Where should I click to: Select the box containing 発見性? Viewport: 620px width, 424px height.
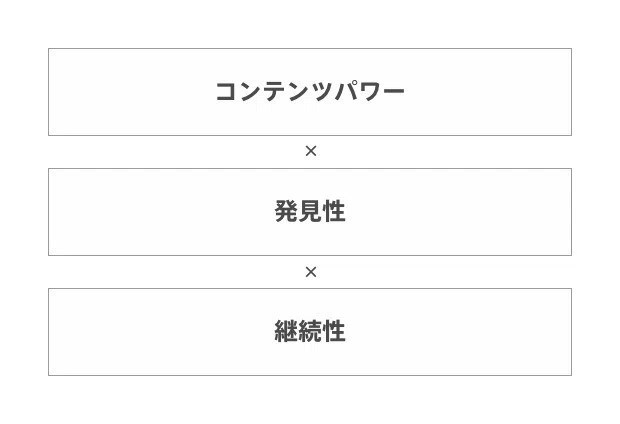pos(310,212)
